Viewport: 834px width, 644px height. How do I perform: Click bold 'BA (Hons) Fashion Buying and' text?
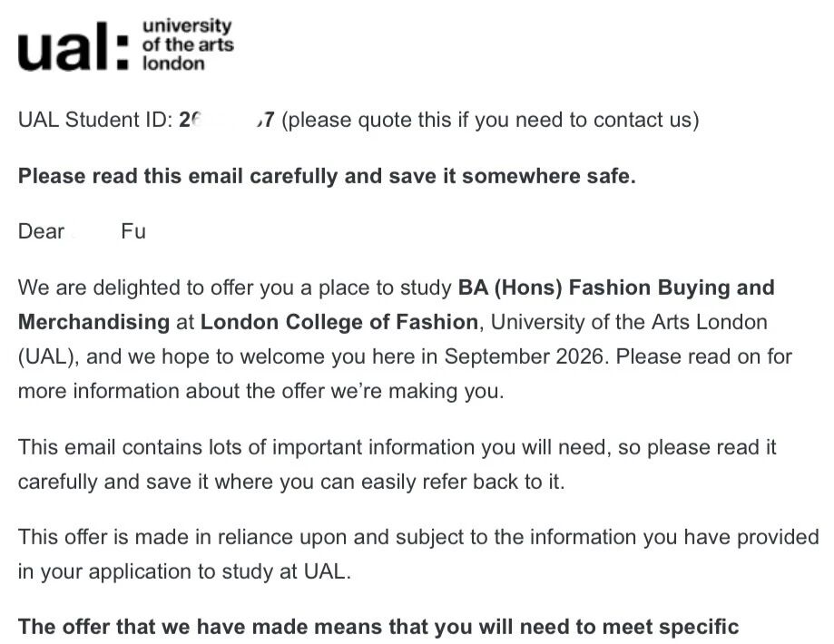tap(616, 288)
